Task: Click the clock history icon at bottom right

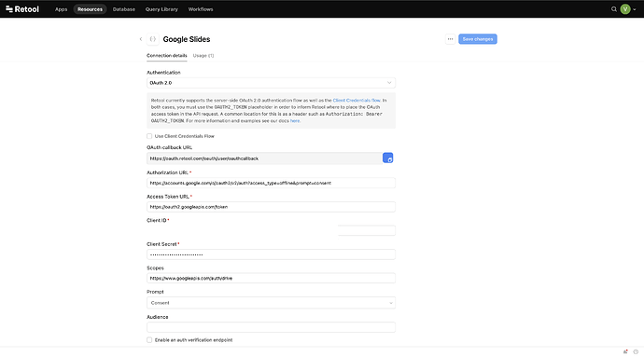Action: tap(636, 351)
